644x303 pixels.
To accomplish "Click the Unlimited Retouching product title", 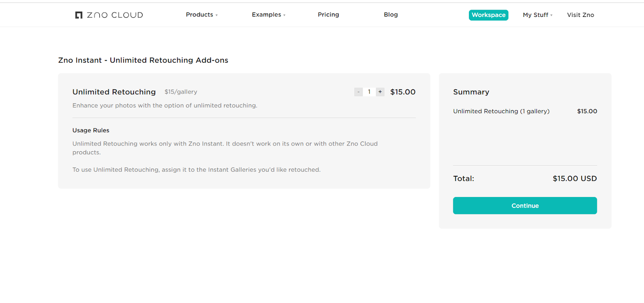I will point(114,92).
